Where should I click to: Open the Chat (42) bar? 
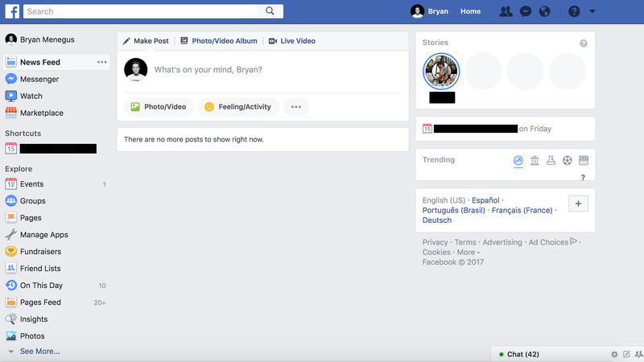pos(522,354)
